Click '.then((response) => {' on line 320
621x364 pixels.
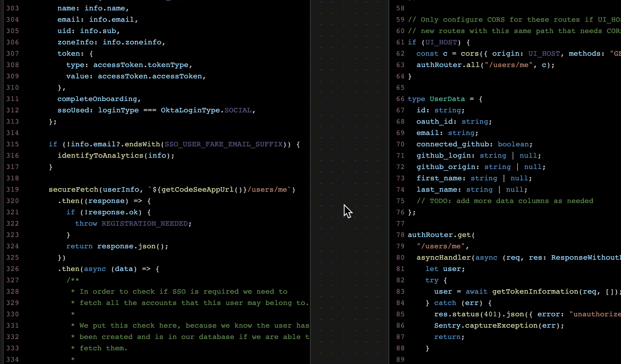click(104, 201)
